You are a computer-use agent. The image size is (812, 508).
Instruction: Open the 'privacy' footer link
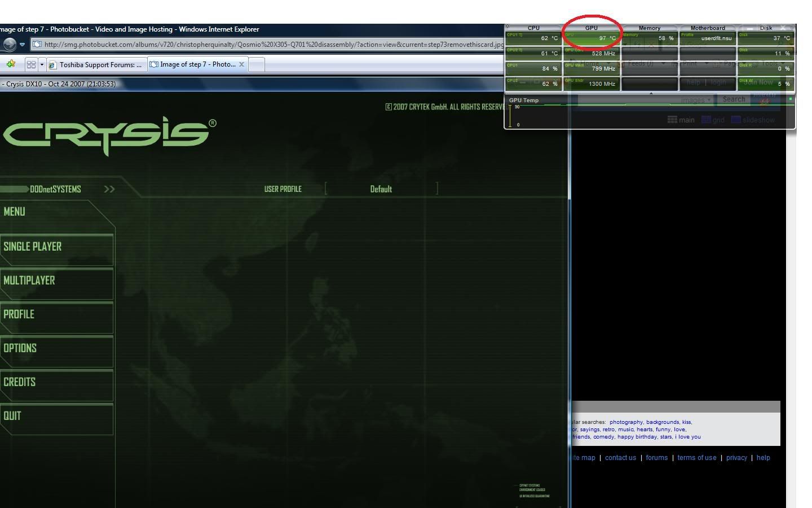[736, 458]
